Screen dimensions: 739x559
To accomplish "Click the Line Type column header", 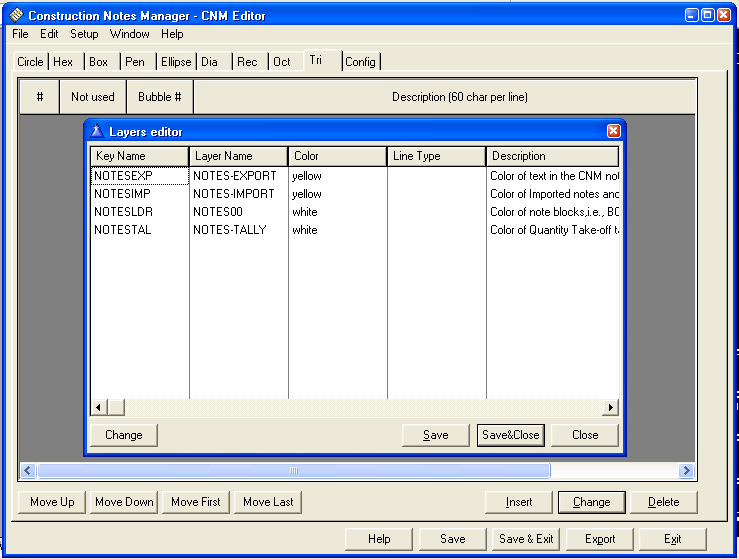I will click(x=436, y=156).
